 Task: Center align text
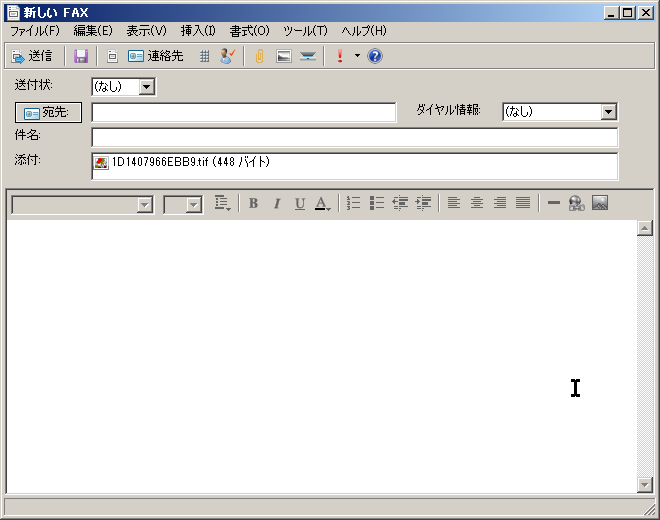coord(476,203)
